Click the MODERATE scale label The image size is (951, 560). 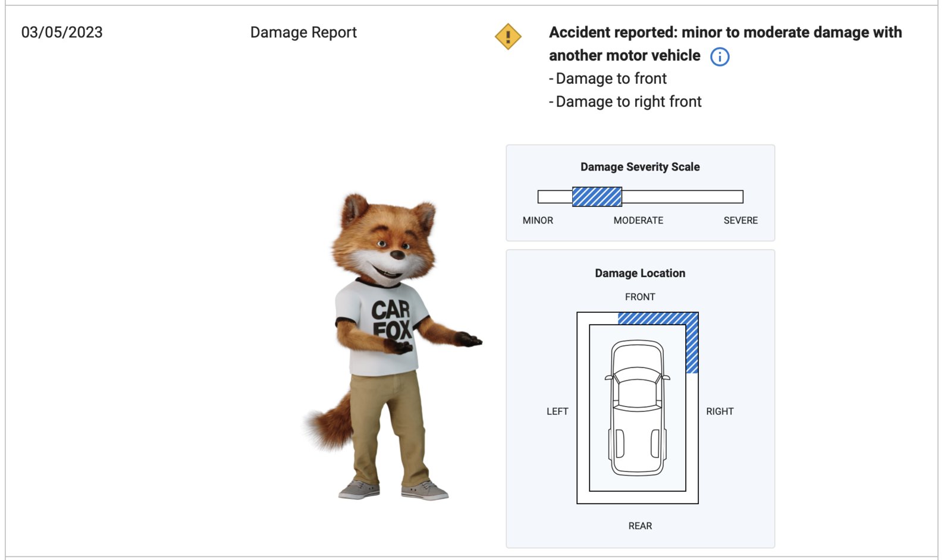(638, 221)
